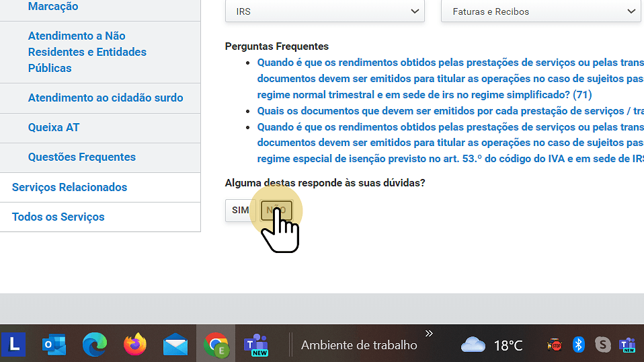Image resolution: width=644 pixels, height=362 pixels.
Task: Open Bluetooth tray icon
Action: click(578, 345)
